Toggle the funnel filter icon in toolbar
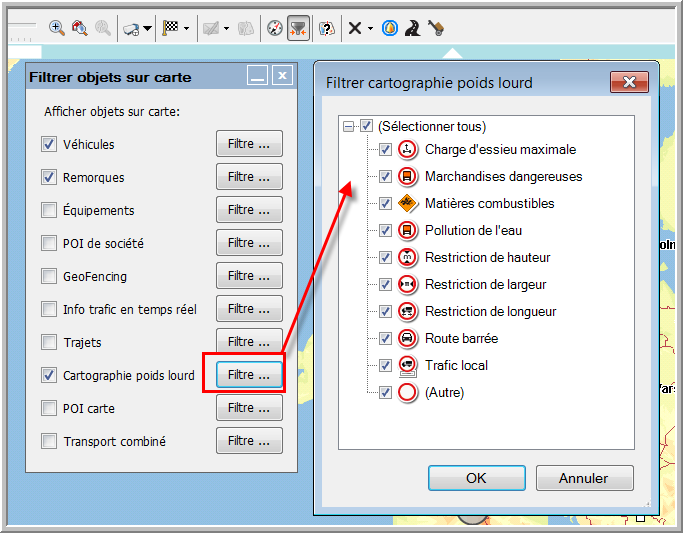The image size is (683, 533). click(298, 28)
